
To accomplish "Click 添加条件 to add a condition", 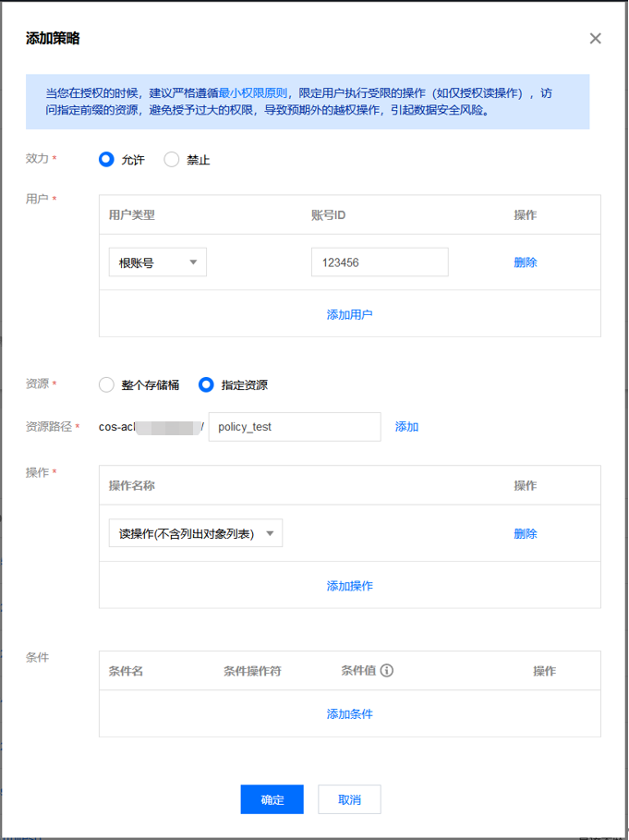I will point(349,713).
